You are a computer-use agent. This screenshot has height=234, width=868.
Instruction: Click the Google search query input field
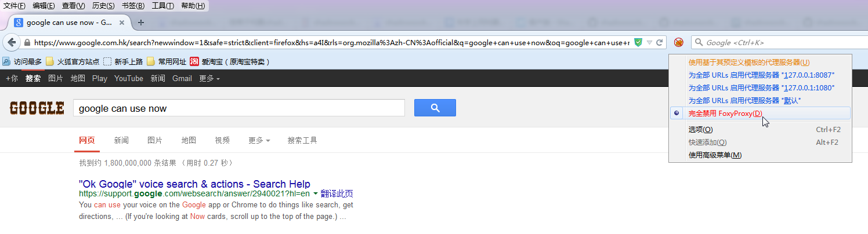(239, 108)
